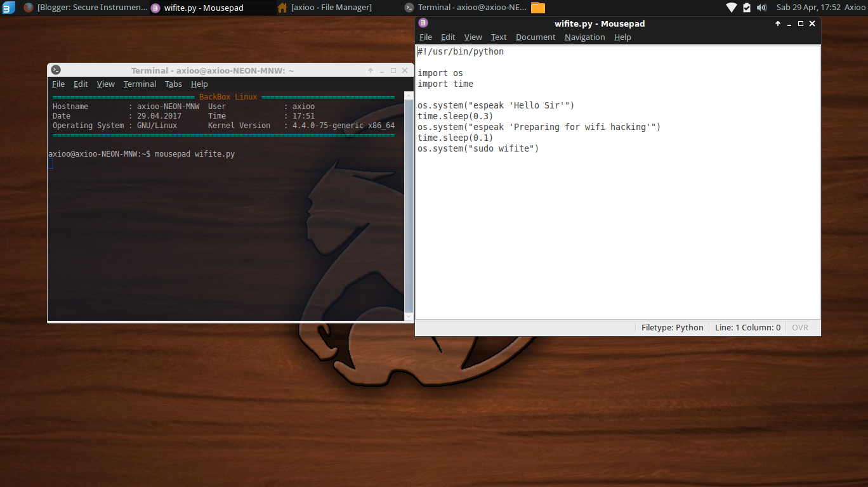868x487 pixels.
Task: Click the Terminal window scrollbar
Action: point(408,203)
